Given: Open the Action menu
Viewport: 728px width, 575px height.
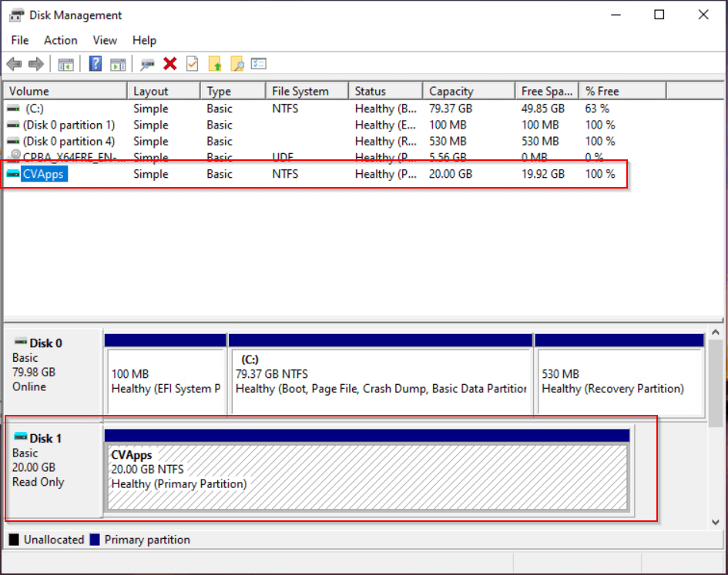Looking at the screenshot, I should (60, 40).
